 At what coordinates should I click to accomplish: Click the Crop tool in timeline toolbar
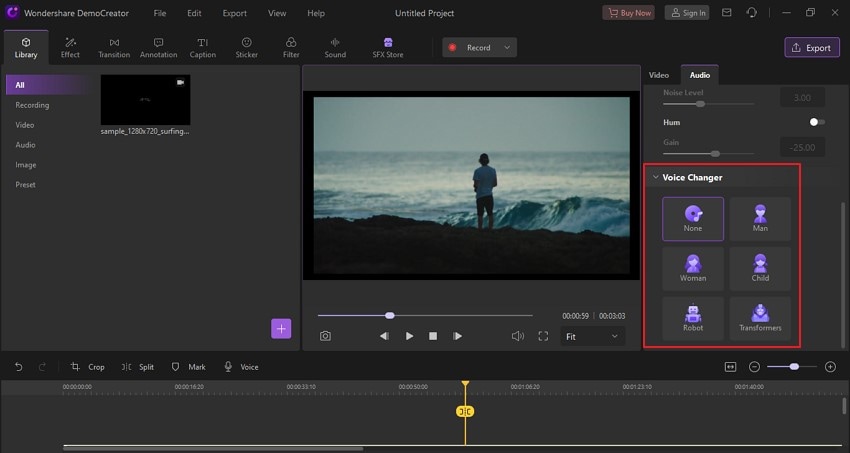88,367
